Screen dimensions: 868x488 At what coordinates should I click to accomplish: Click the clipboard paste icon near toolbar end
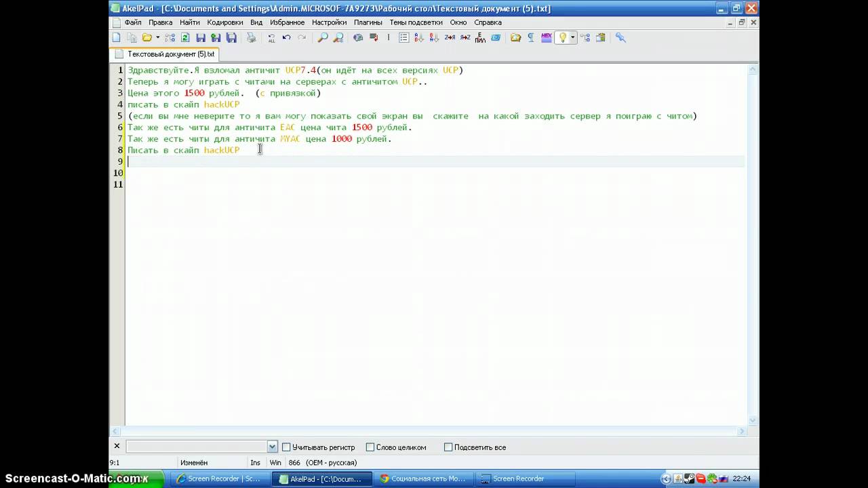600,38
